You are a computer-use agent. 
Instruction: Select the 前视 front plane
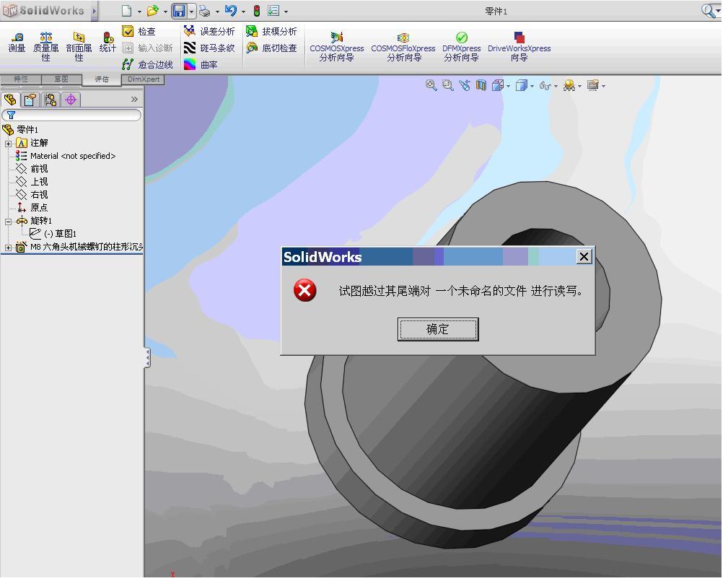32,169
